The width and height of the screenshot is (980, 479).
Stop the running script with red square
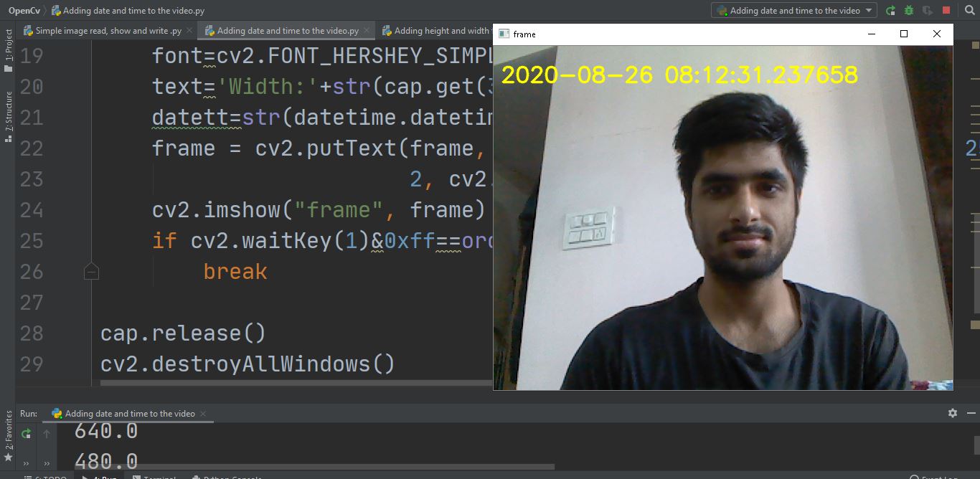(x=946, y=11)
